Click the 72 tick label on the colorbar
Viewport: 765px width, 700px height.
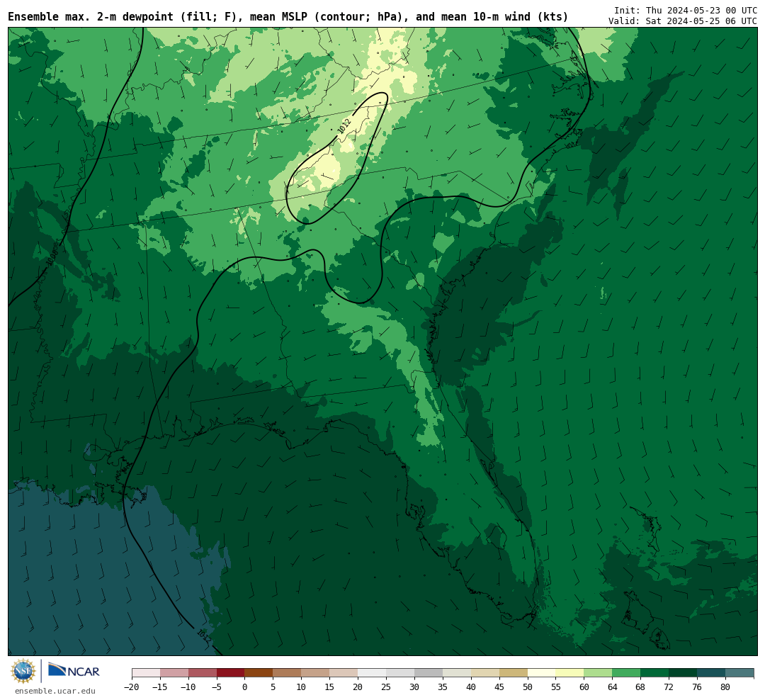[x=669, y=687]
